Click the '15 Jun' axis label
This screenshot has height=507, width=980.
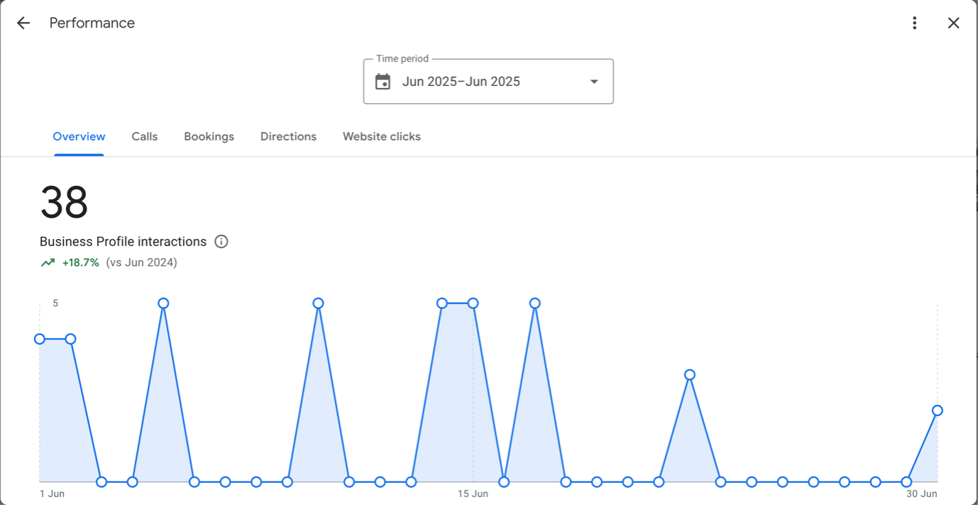click(x=473, y=494)
